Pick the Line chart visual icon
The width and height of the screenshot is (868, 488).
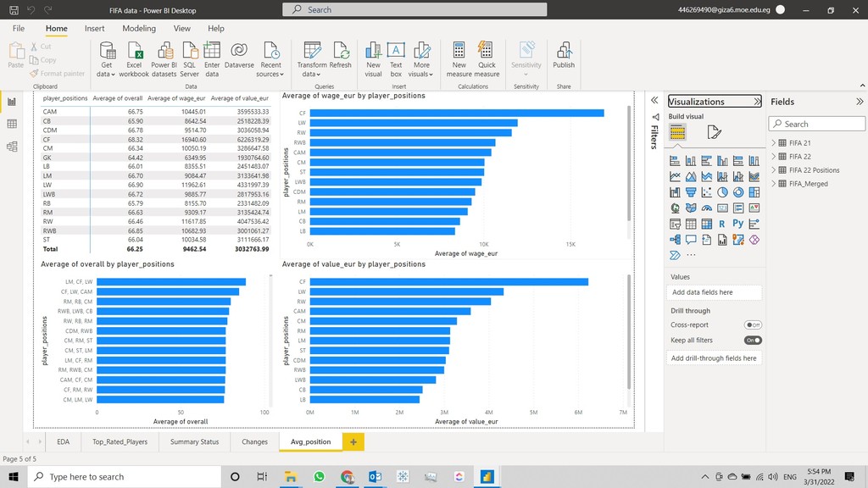tap(675, 176)
